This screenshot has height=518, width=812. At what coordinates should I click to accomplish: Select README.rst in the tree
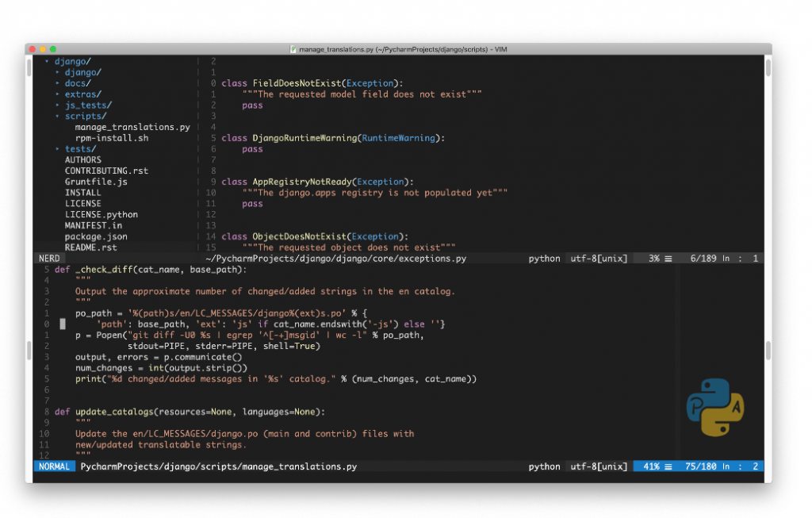point(90,247)
